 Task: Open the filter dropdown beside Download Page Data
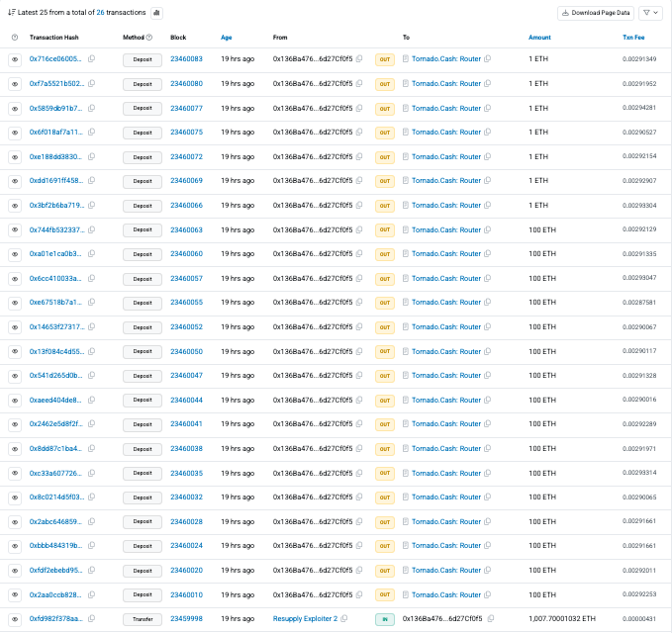[650, 13]
